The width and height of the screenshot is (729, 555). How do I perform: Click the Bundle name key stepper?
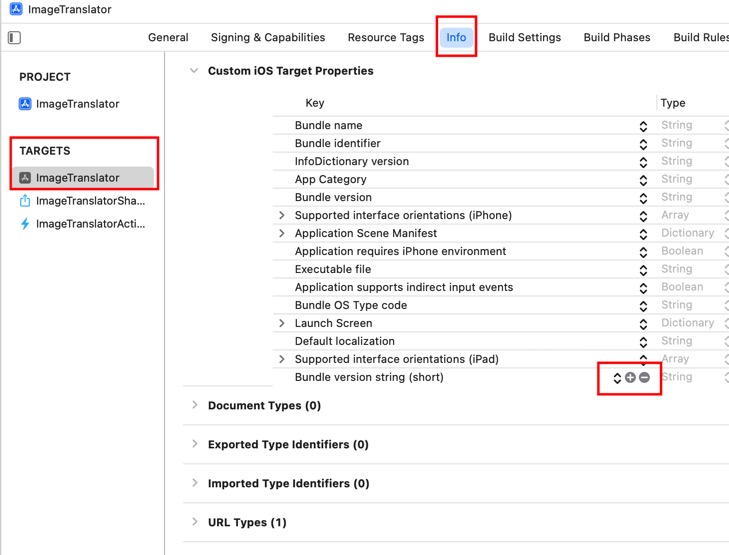coord(643,126)
